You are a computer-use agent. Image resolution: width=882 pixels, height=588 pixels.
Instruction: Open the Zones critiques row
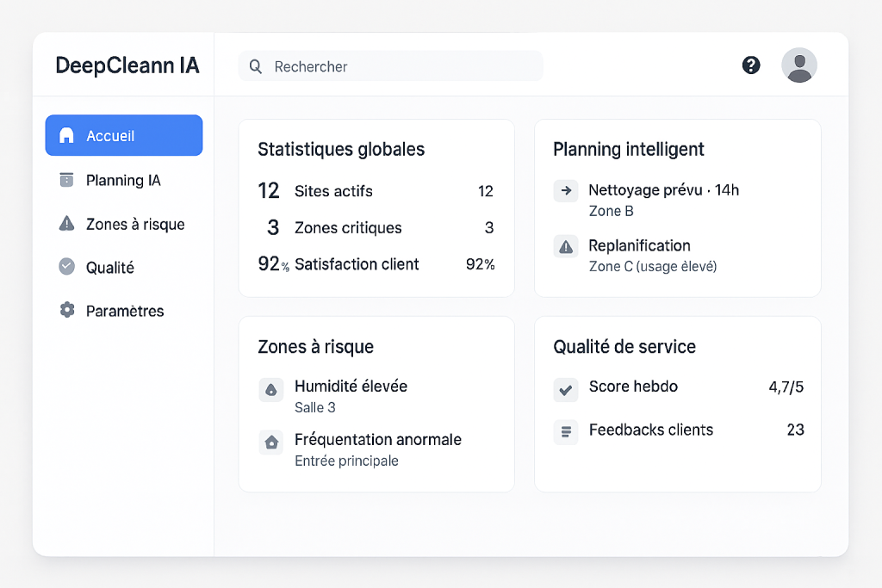tap(376, 228)
